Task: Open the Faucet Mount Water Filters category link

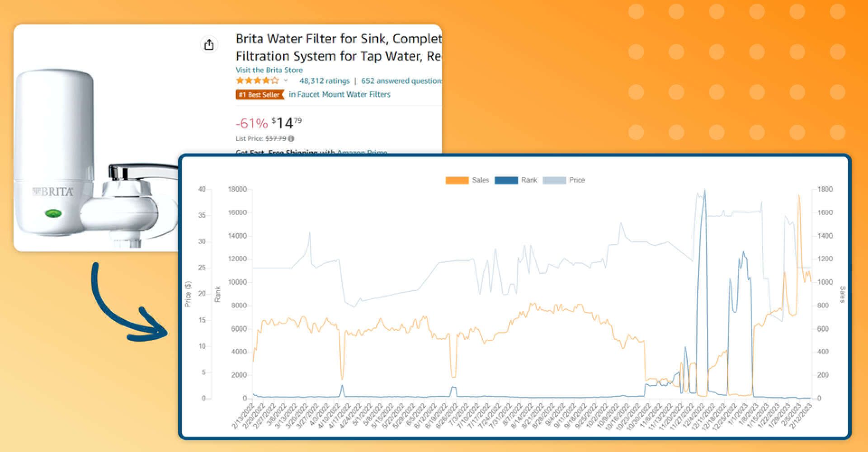Action: [x=339, y=94]
